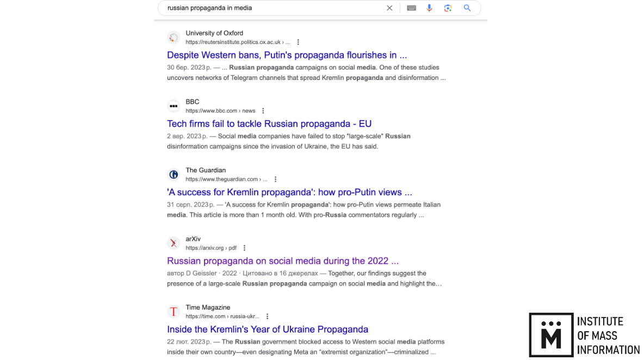Screen dimensions: 644x360
Task: Open three-dot menu beside The Guardian result
Action: (x=276, y=179)
